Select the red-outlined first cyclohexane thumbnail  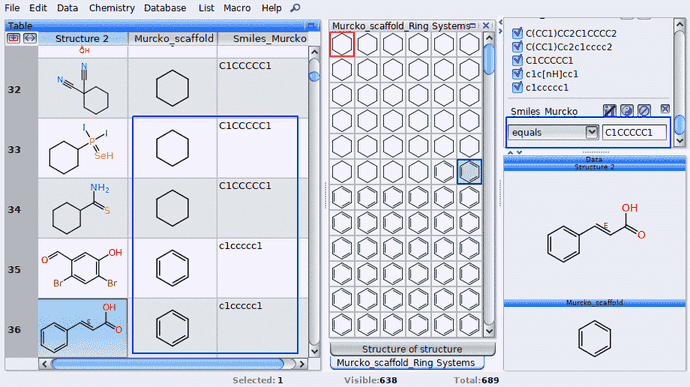(x=342, y=44)
